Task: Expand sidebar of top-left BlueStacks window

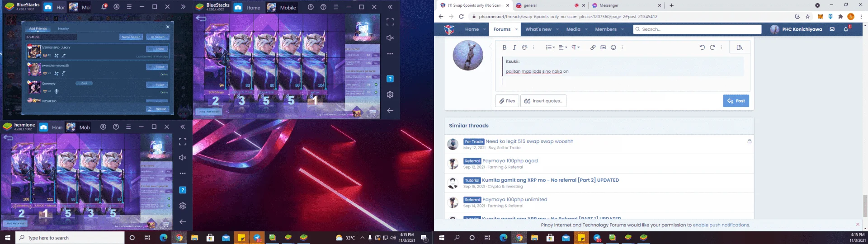Action: (183, 7)
